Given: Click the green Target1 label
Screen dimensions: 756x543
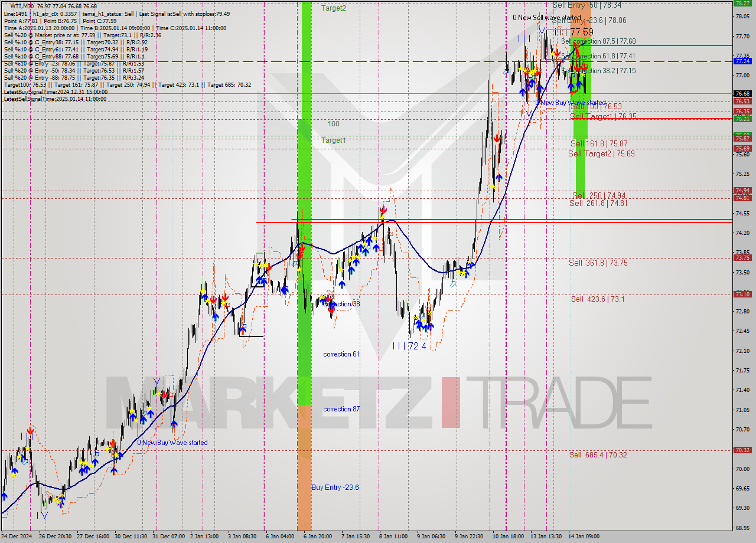Looking at the screenshot, I should [x=334, y=140].
